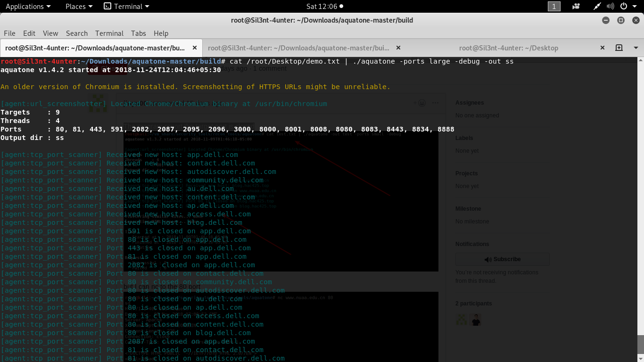The width and height of the screenshot is (644, 362).
Task: Click Milestone heading on GitHub page behind
Action: tap(468, 209)
